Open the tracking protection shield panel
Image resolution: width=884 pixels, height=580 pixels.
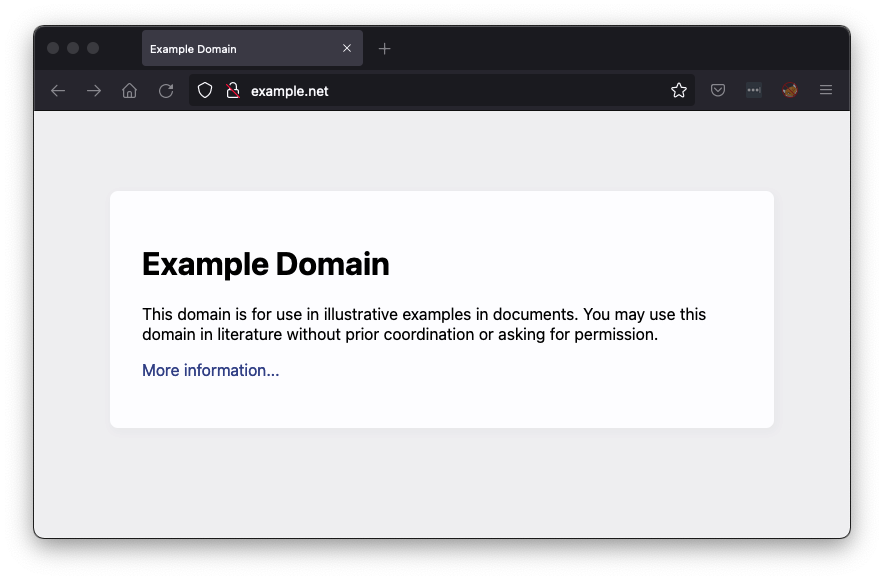pos(205,91)
